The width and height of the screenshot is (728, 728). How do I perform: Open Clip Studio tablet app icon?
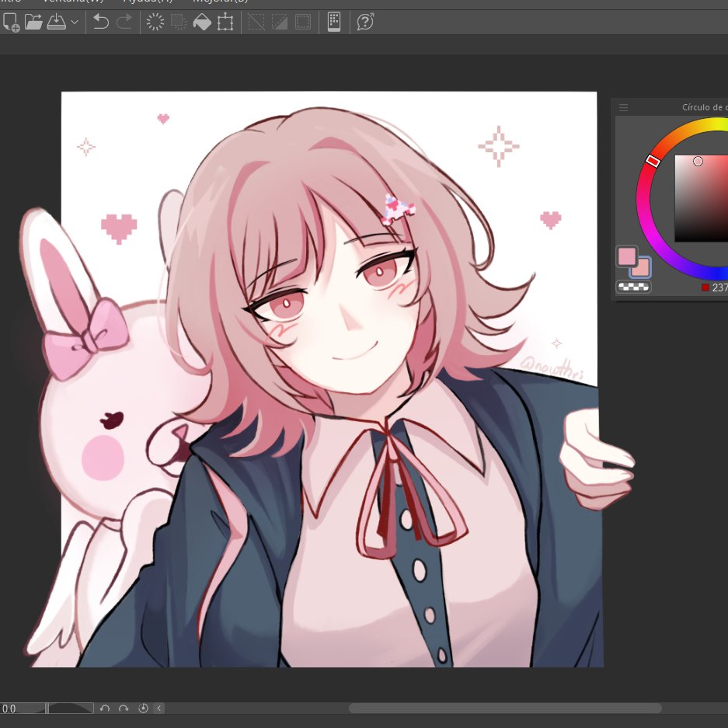click(x=334, y=22)
